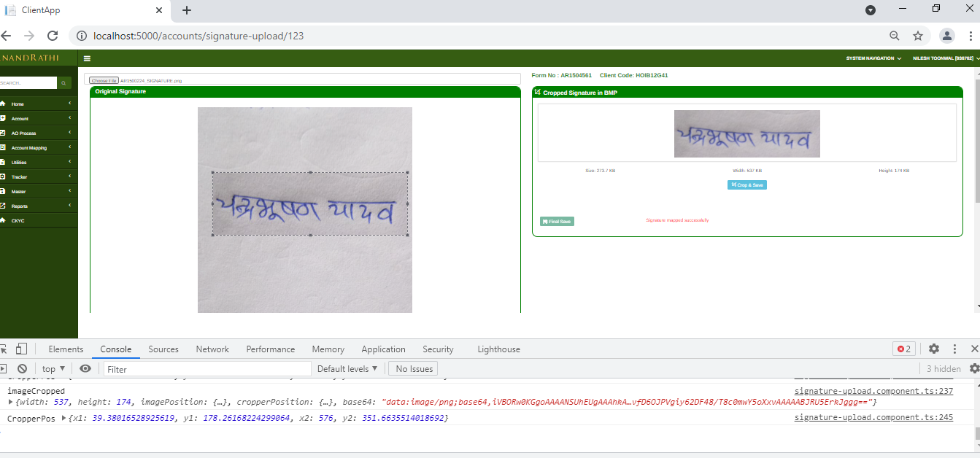Open the Reports section icon
The height and width of the screenshot is (458, 980).
(x=9, y=206)
